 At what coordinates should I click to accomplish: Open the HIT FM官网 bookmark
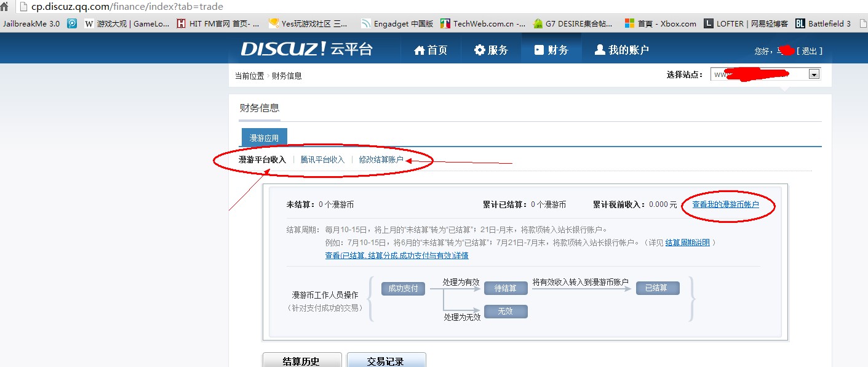[218, 23]
